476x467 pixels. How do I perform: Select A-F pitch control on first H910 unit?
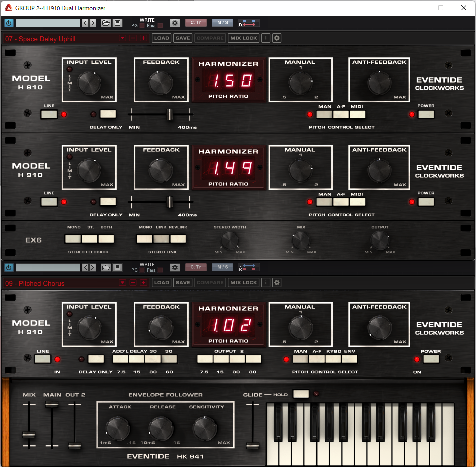click(341, 115)
